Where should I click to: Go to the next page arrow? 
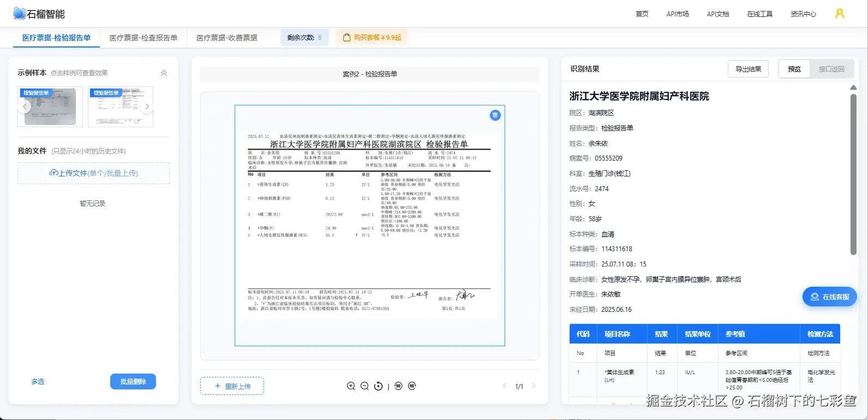pyautogui.click(x=534, y=386)
